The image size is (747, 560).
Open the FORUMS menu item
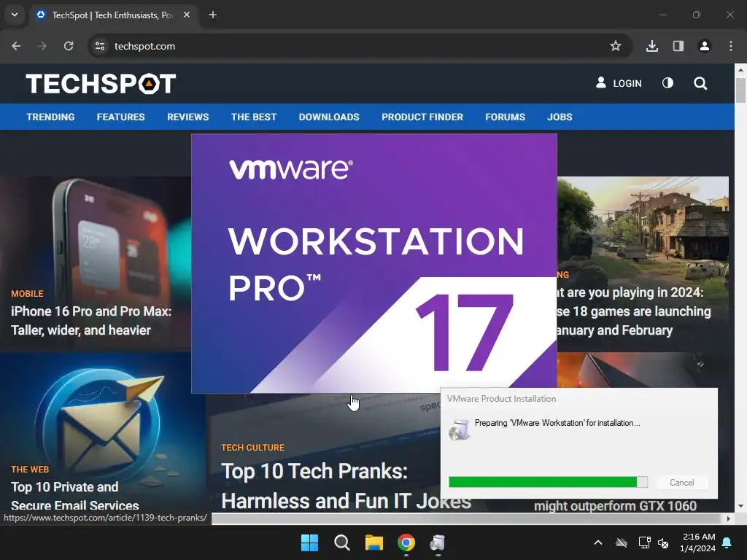505,117
